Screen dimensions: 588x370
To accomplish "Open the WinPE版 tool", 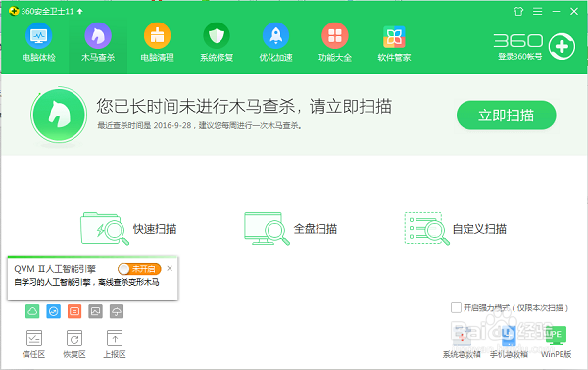I will 556,342.
